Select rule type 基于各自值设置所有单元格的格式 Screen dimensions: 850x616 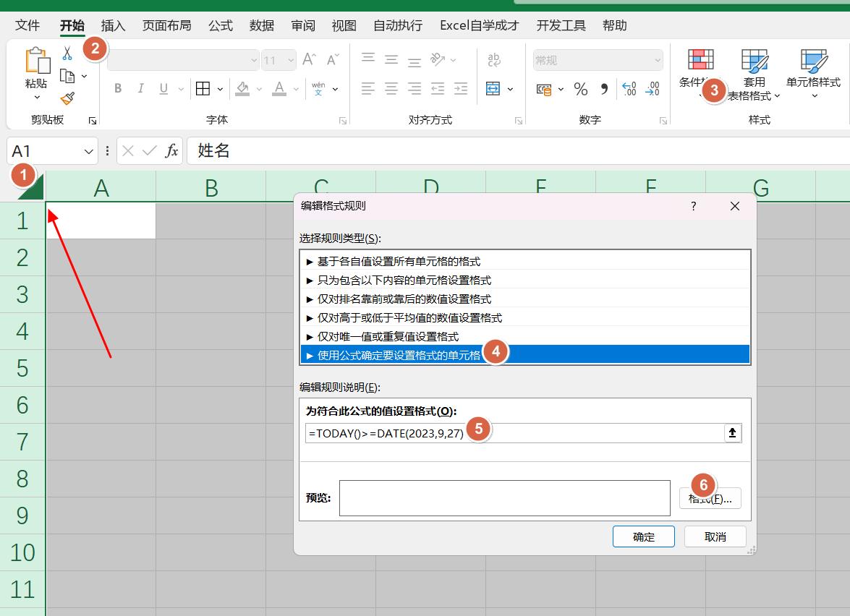click(x=524, y=261)
